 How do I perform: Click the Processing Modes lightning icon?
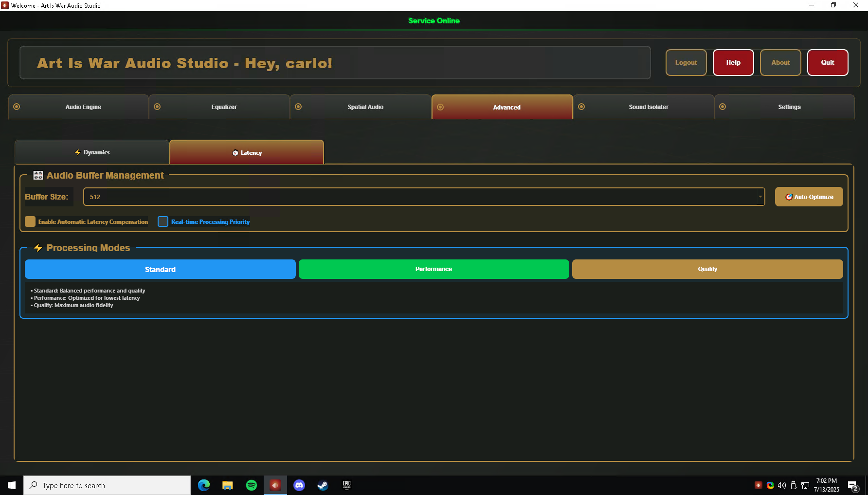click(x=38, y=248)
